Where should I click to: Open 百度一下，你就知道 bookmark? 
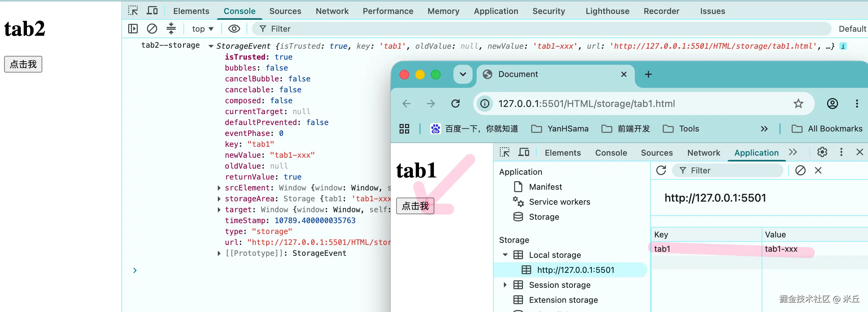pyautogui.click(x=475, y=129)
